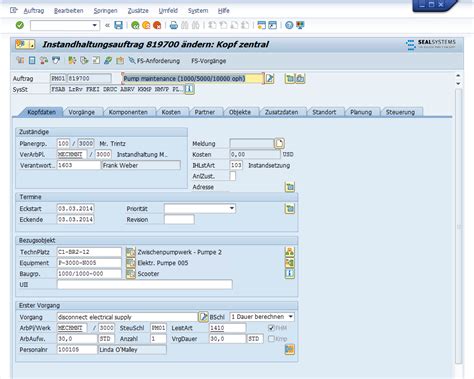474x379 pixels.
Task: Click the green Enter checkmark icon
Action: 20,25
